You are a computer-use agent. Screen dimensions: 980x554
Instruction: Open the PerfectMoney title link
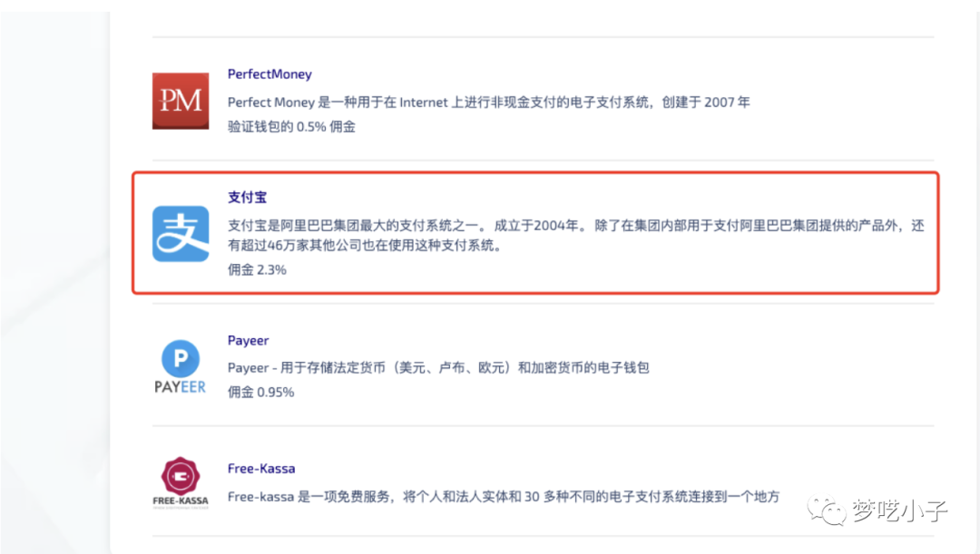(x=269, y=74)
